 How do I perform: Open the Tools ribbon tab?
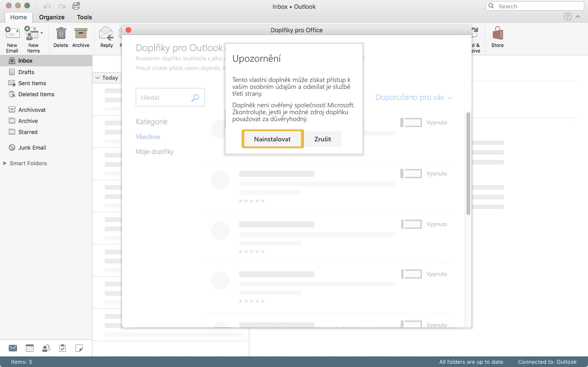click(84, 17)
